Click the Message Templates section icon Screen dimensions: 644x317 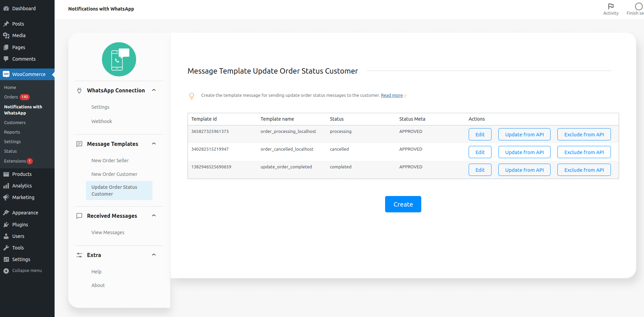[79, 144]
